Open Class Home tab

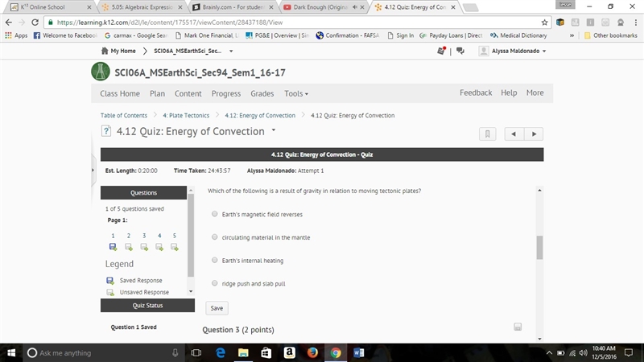120,93
